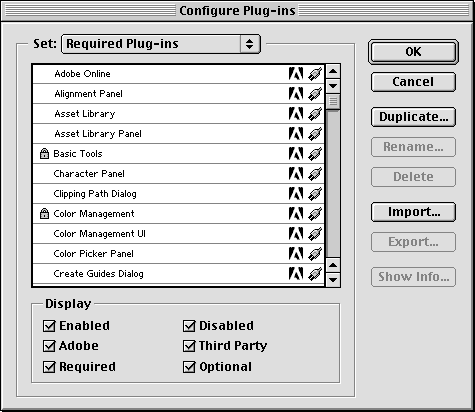Click the Adobe logo icon for Color Picker Panel
This screenshot has height=412, width=475.
(296, 254)
